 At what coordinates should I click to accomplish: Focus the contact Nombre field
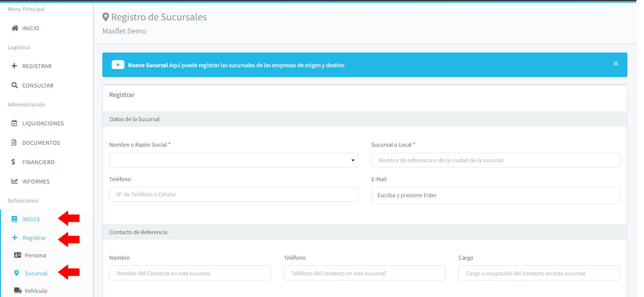tap(190, 273)
